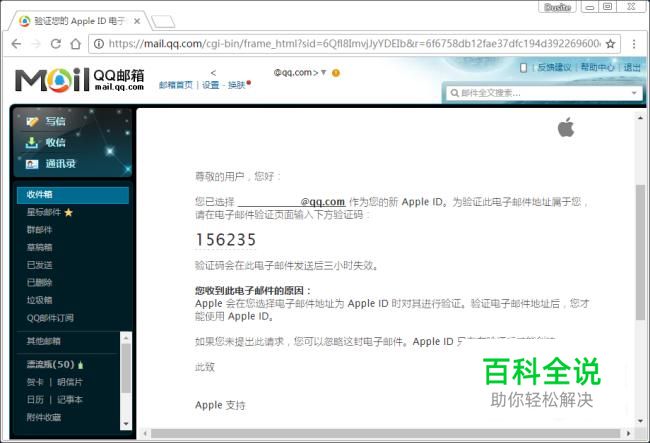
Task: Click sidebar scrollbar down arrow
Action: [x=126, y=424]
